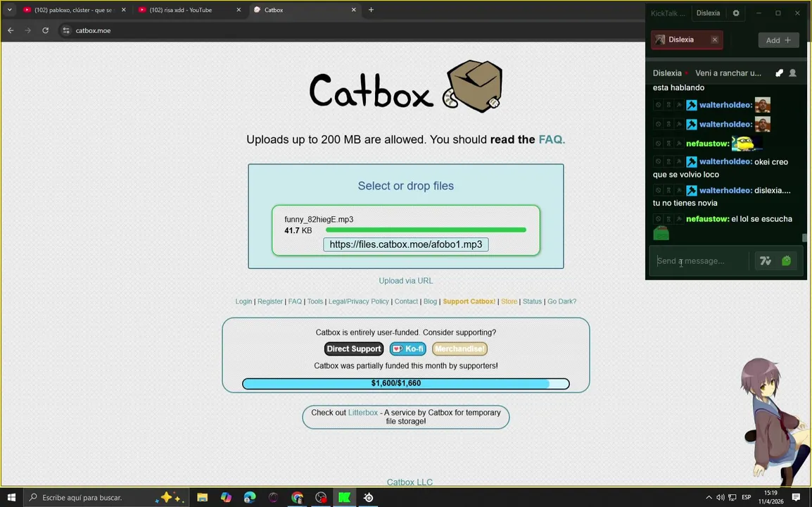The image size is (812, 507).
Task: Open Chrome from the taskbar
Action: tap(297, 498)
